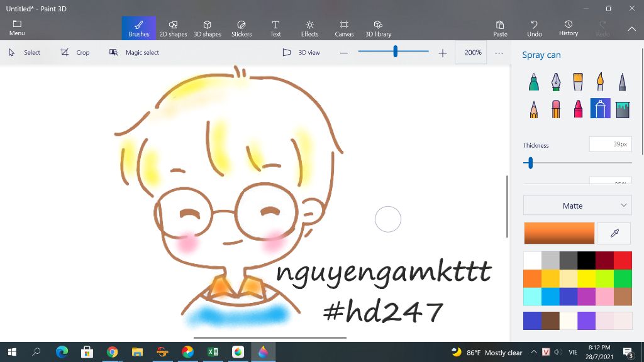Select the Oil brush
644x362 pixels.
coord(578,82)
